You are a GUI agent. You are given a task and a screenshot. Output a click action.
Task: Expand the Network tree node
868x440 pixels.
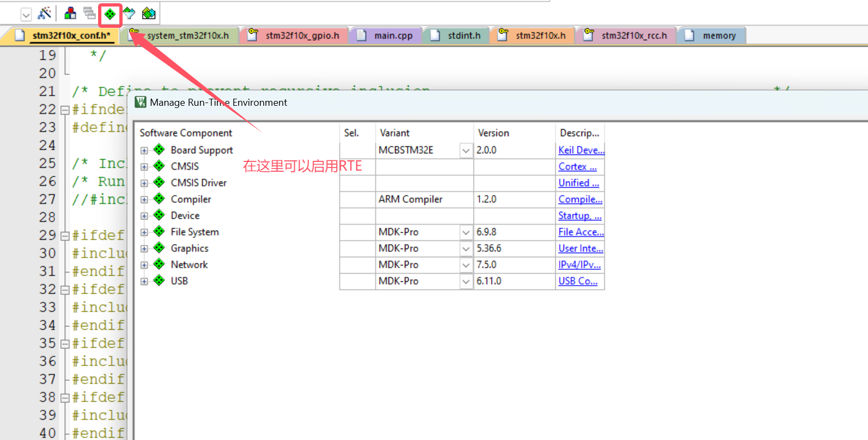coord(144,265)
